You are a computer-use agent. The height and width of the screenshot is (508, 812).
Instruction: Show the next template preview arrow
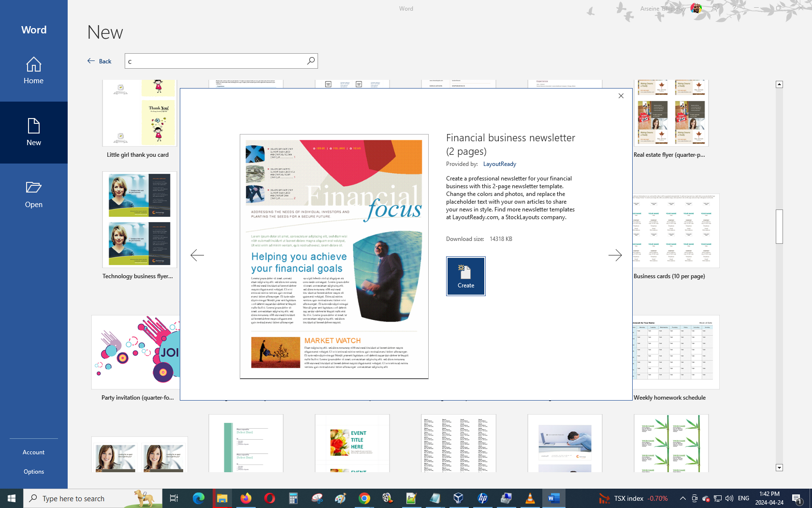[615, 255]
